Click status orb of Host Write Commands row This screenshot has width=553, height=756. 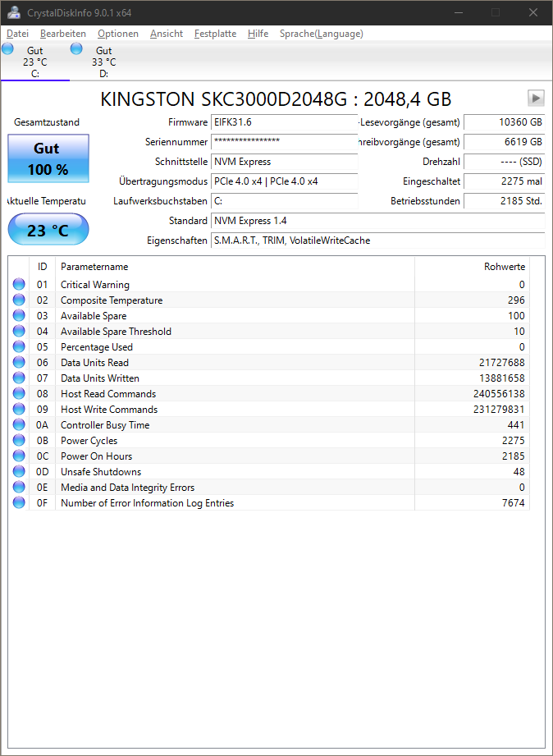pos(19,410)
